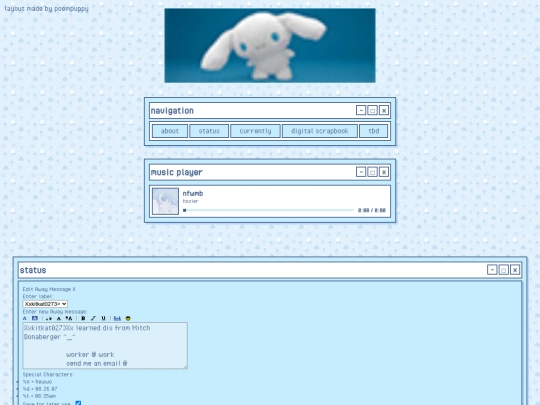Click the %t time special character line

(39, 396)
